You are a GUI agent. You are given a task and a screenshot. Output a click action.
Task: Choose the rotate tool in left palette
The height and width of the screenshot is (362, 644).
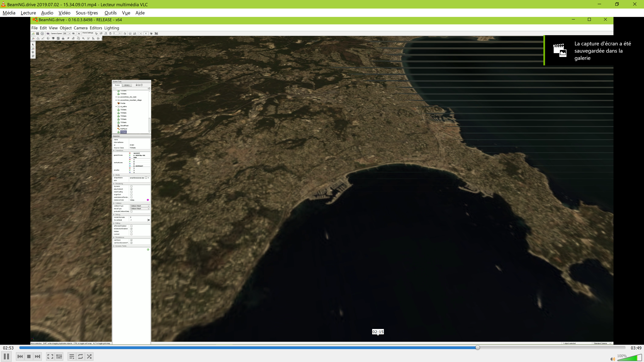point(33,52)
